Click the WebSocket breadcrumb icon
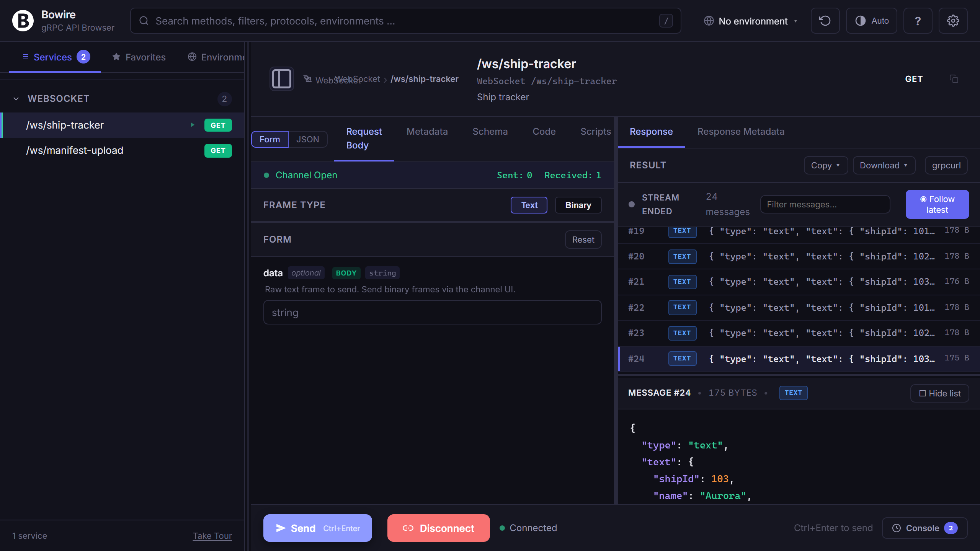Screen dimensions: 980x551 pos(308,79)
